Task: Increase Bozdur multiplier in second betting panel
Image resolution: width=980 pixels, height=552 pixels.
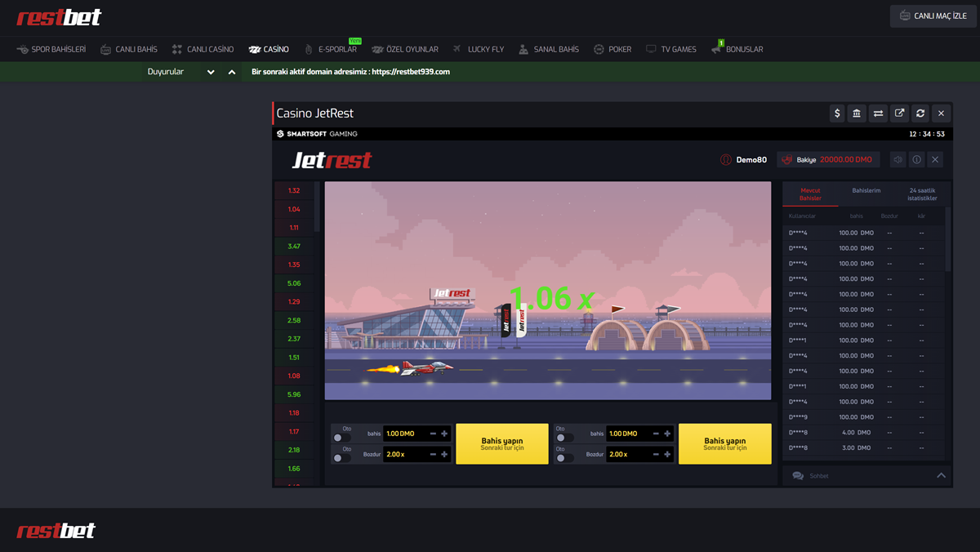Action: pyautogui.click(x=667, y=454)
